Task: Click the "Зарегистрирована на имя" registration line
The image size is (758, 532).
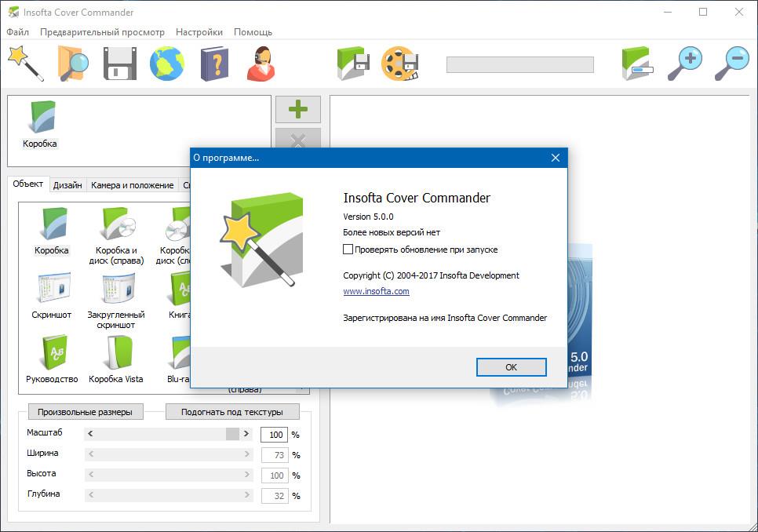Action: pos(445,318)
